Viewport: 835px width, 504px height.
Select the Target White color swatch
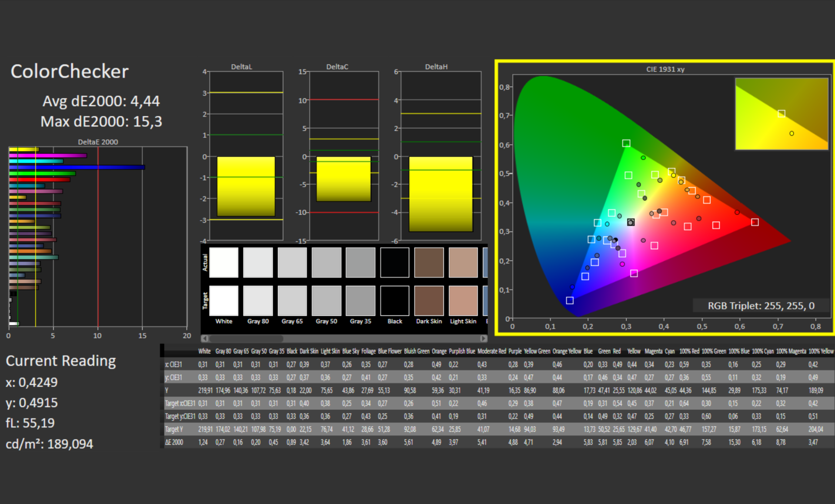tap(224, 301)
